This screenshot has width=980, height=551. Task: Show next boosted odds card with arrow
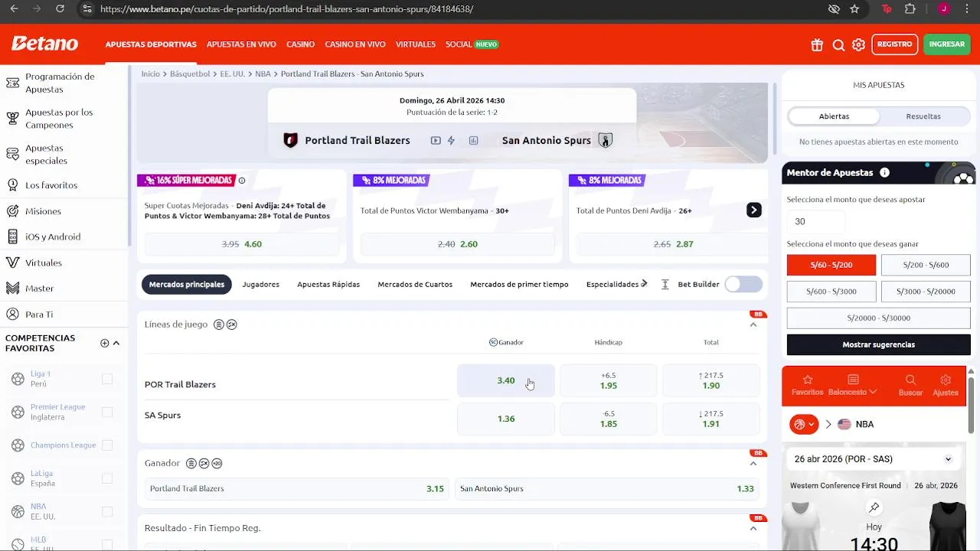click(754, 210)
